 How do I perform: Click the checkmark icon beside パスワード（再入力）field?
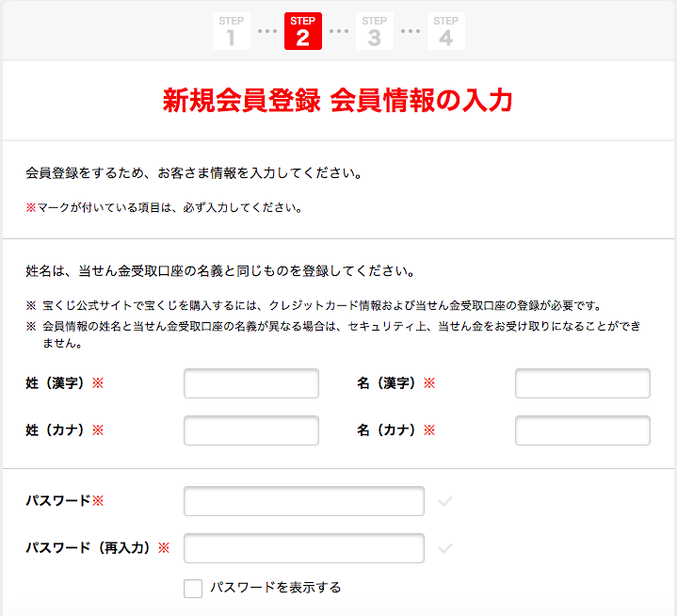pos(445,548)
